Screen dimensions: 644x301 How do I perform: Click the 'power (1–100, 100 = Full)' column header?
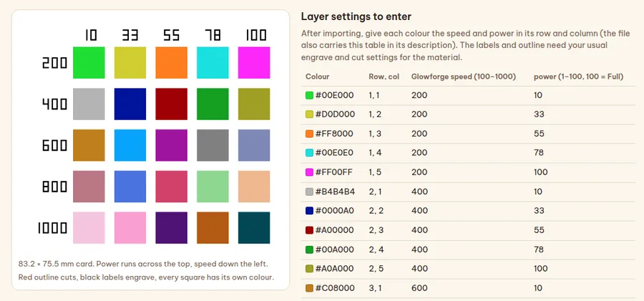coord(579,77)
